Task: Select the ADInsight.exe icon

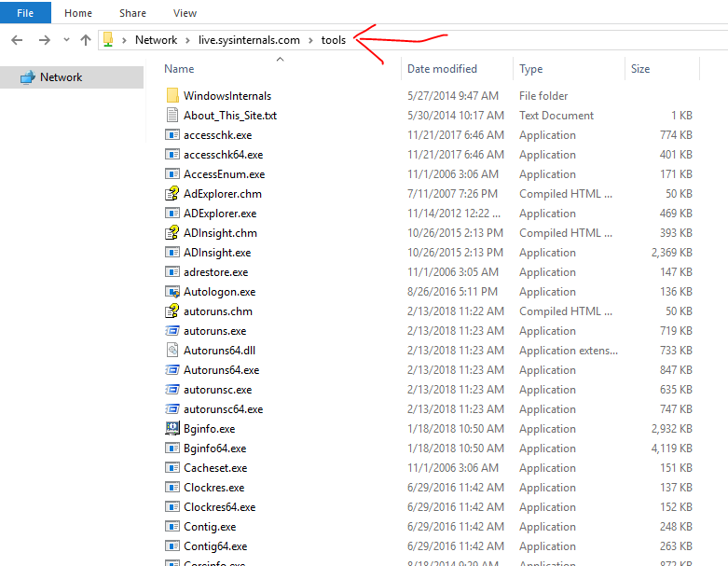Action: click(172, 252)
